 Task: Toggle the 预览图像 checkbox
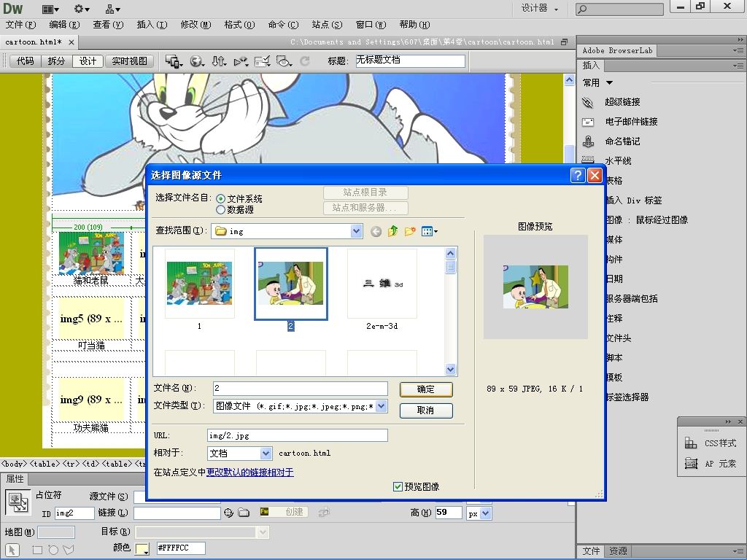click(398, 486)
